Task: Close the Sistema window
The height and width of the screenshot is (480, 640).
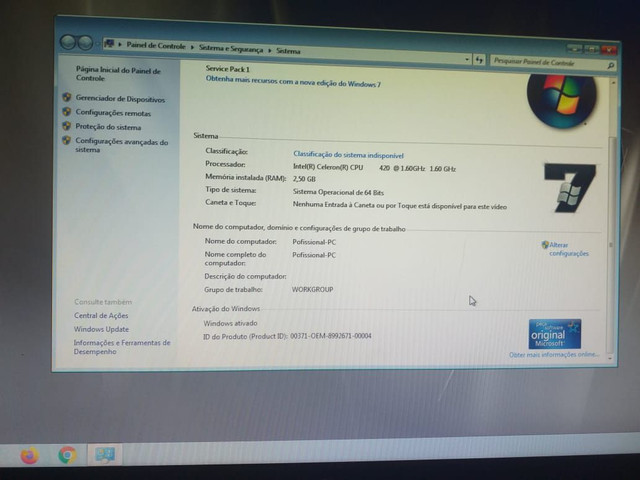Action: pyautogui.click(x=609, y=50)
